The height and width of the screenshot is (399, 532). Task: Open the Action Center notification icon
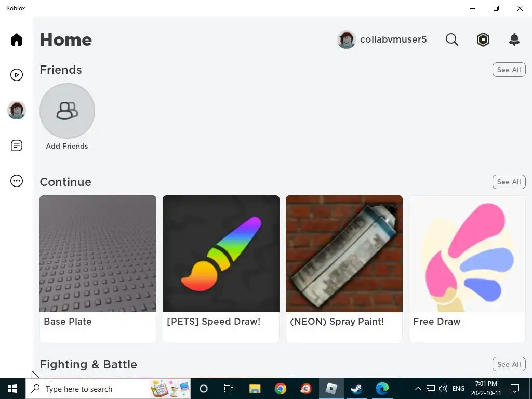[515, 389]
